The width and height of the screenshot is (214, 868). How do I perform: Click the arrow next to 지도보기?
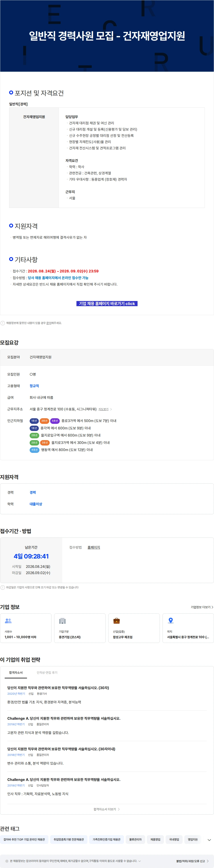pyautogui.click(x=111, y=409)
